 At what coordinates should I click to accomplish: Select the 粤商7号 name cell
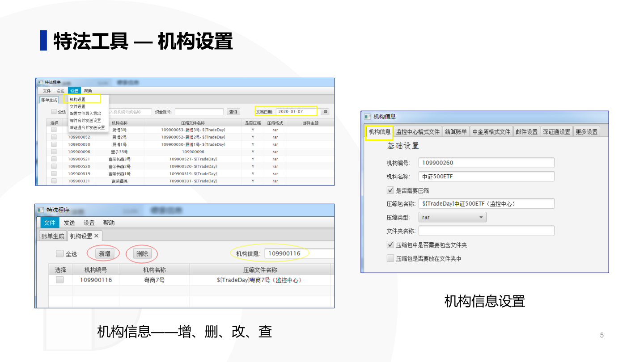pos(154,280)
